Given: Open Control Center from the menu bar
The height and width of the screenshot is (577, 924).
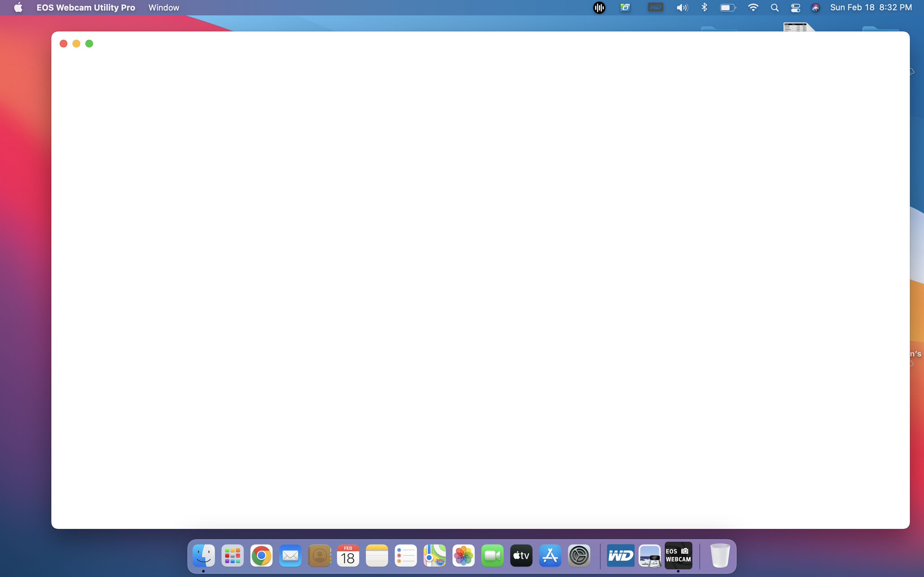Looking at the screenshot, I should [795, 7].
